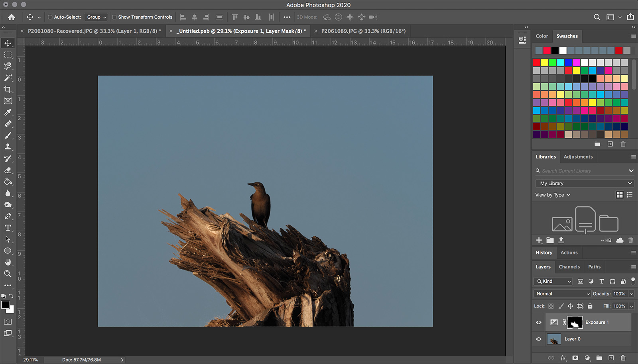Click the Share document icon

coord(630,17)
